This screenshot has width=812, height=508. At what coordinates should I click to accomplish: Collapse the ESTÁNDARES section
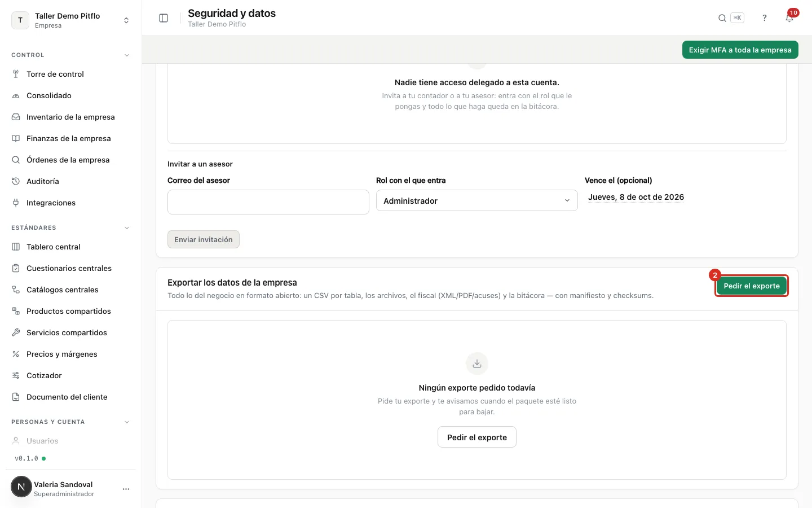(x=127, y=228)
